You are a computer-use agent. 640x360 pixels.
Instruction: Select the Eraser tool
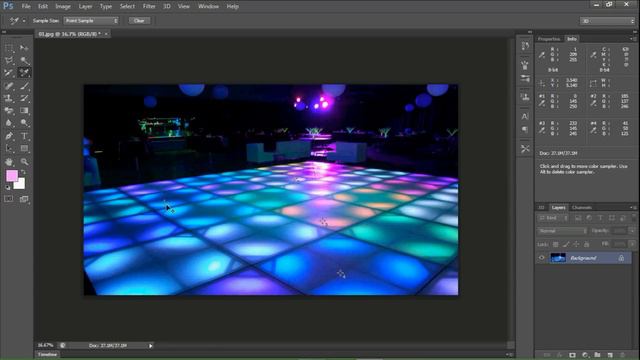(x=9, y=111)
